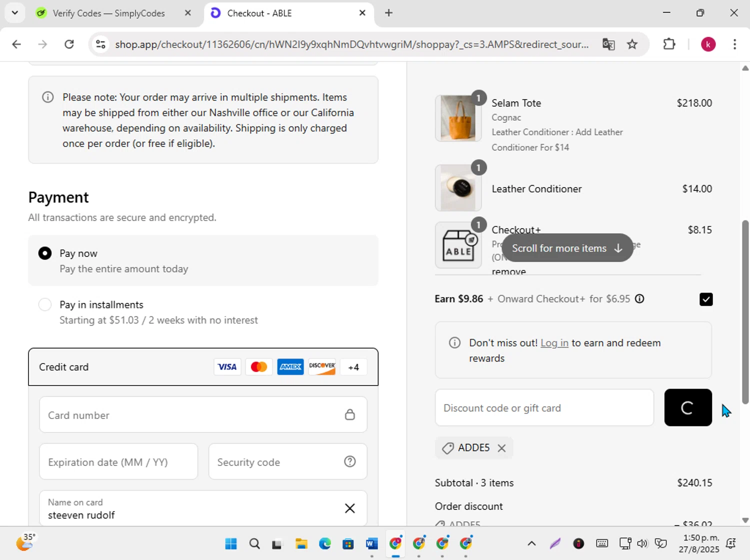Open the Chrome profile avatar

click(708, 44)
